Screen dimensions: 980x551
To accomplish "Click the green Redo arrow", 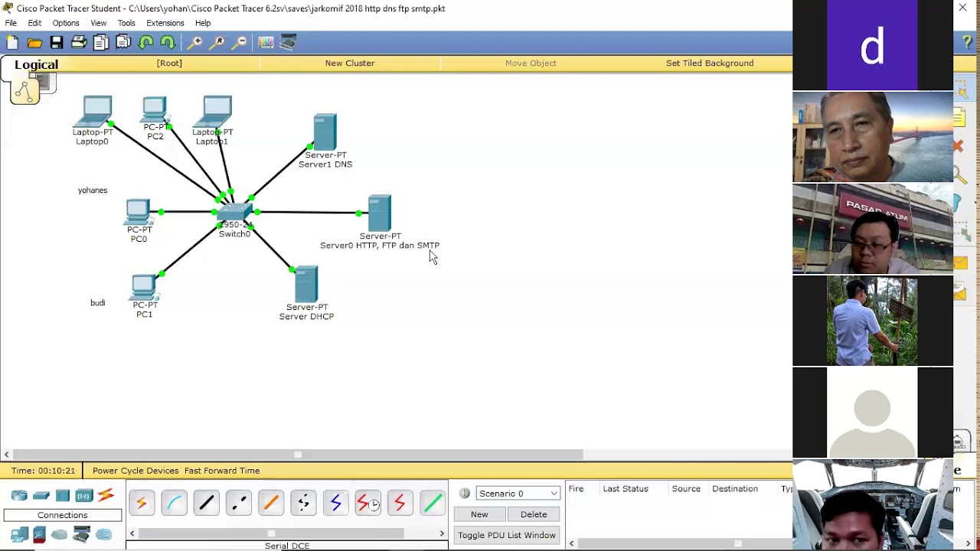I will (168, 43).
